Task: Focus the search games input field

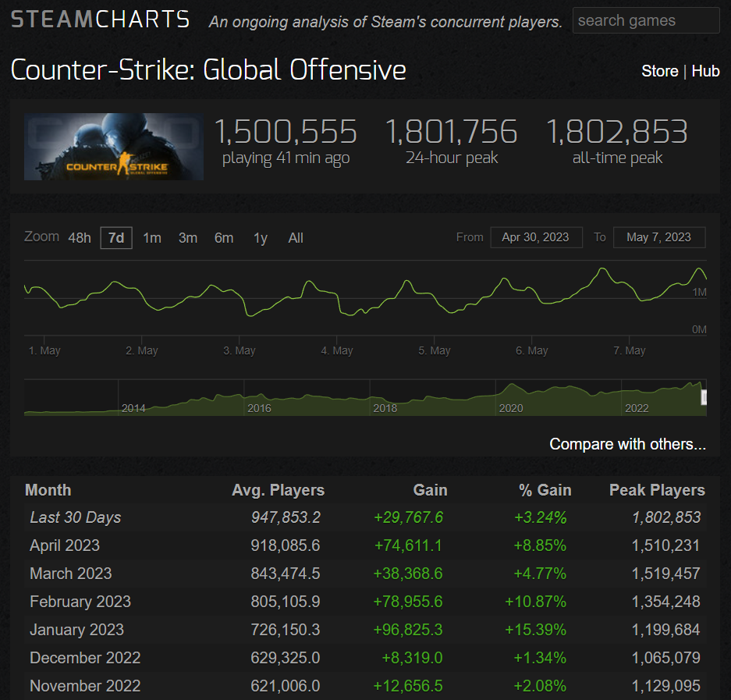Action: (646, 20)
